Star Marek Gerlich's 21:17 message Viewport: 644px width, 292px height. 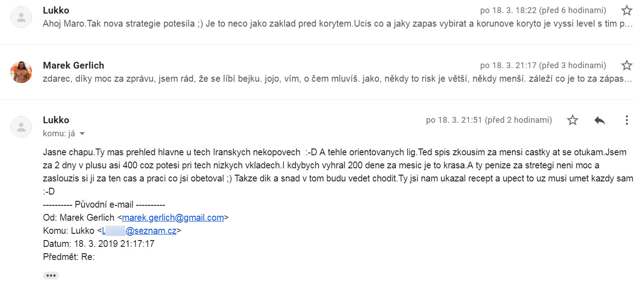click(626, 65)
